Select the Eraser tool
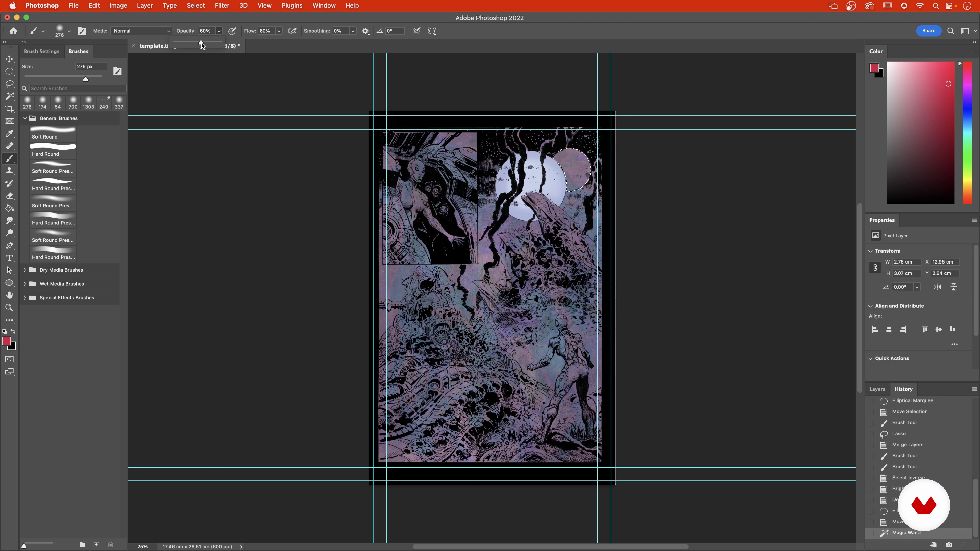This screenshot has height=551, width=980. (x=9, y=196)
